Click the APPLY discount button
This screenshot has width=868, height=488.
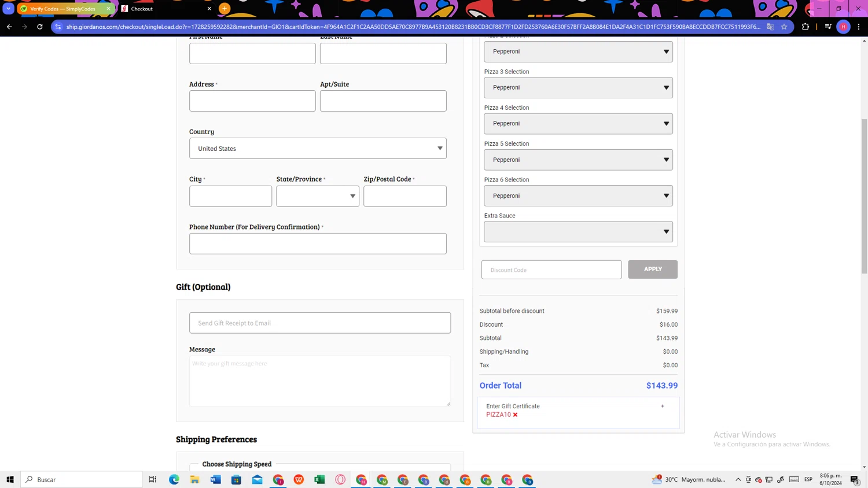(653, 269)
